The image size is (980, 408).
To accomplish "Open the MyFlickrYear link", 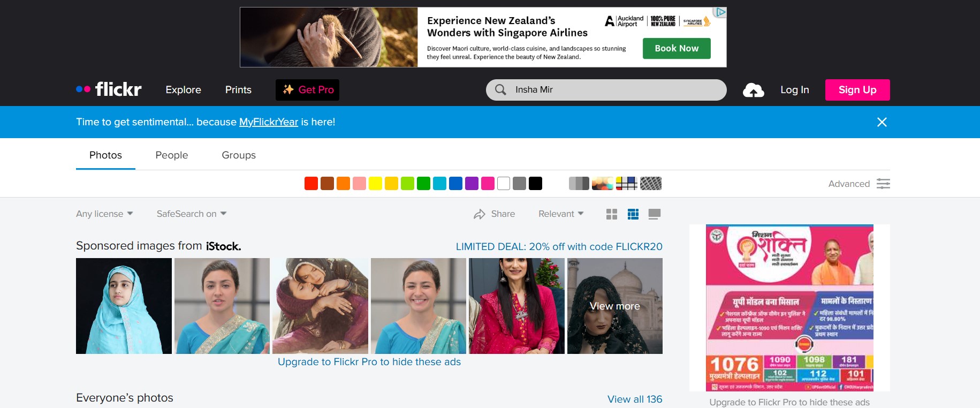I will (x=269, y=122).
